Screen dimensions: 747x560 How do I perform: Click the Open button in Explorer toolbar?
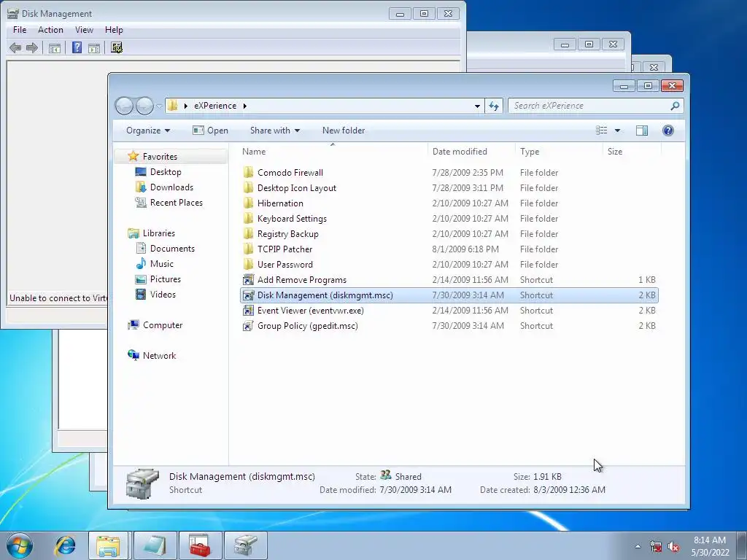(210, 131)
